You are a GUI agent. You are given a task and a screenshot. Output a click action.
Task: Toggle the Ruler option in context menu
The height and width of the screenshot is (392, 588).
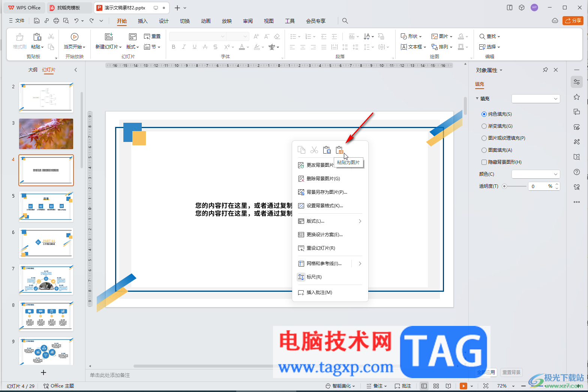330,277
